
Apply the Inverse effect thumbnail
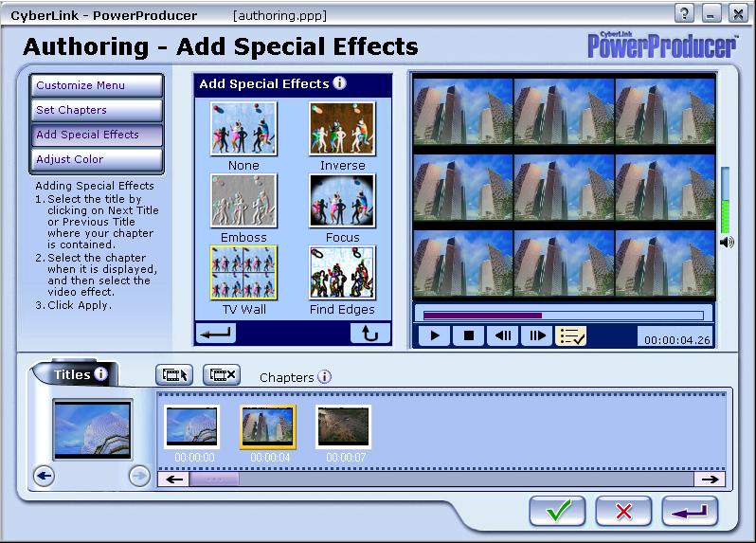[342, 129]
